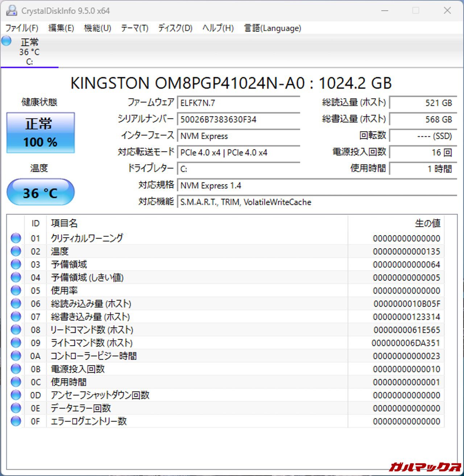464x476 pixels.
Task: Open the 機能(U) menu
Action: 97,28
